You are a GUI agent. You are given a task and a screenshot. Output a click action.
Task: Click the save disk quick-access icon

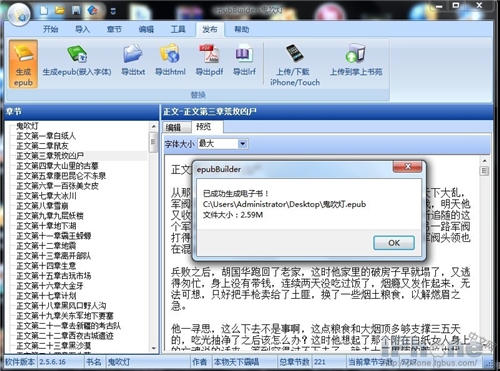76,10
